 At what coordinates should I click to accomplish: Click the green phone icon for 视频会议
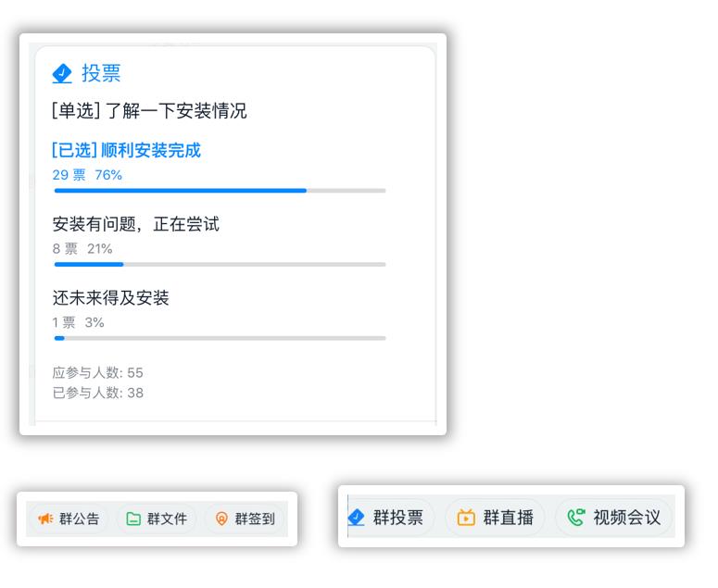576,517
